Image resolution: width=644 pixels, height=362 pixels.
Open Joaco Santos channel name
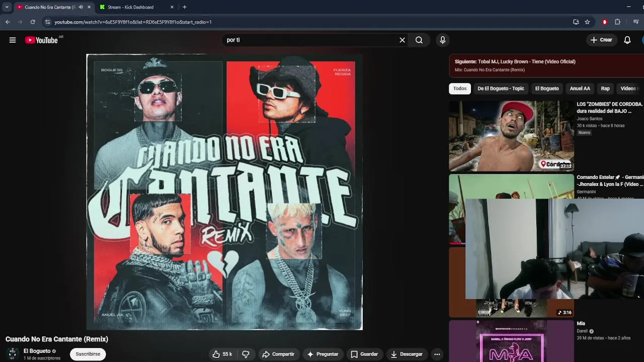[589, 119]
